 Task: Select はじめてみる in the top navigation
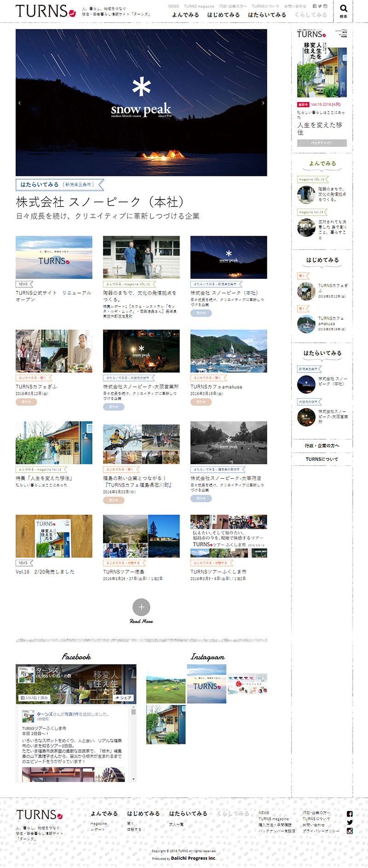pyautogui.click(x=224, y=15)
